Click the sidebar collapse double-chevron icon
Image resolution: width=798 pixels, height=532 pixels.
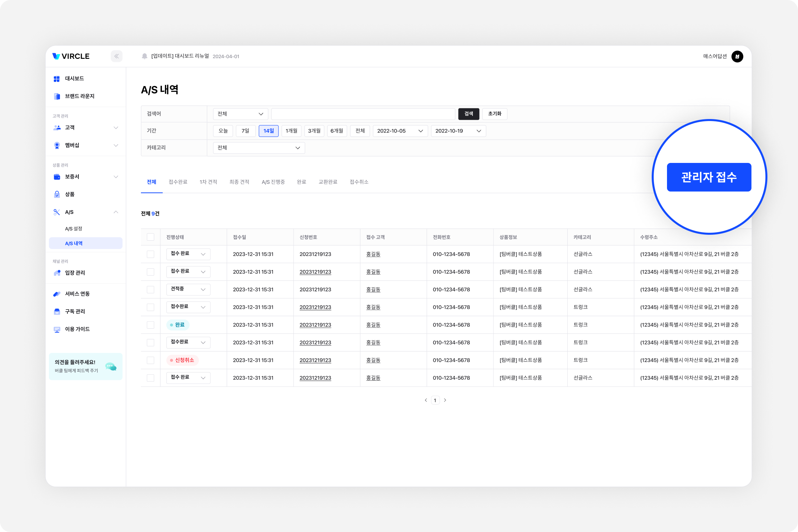(116, 56)
